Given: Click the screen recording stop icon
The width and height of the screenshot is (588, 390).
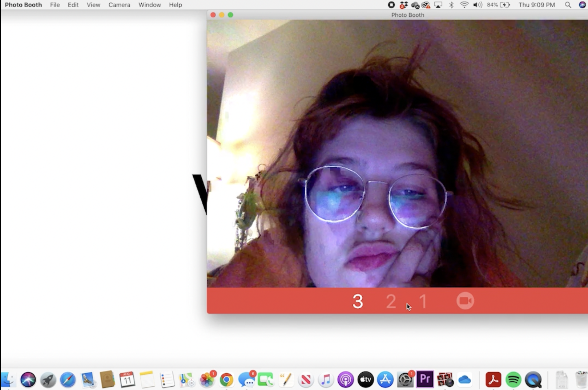Looking at the screenshot, I should point(391,5).
